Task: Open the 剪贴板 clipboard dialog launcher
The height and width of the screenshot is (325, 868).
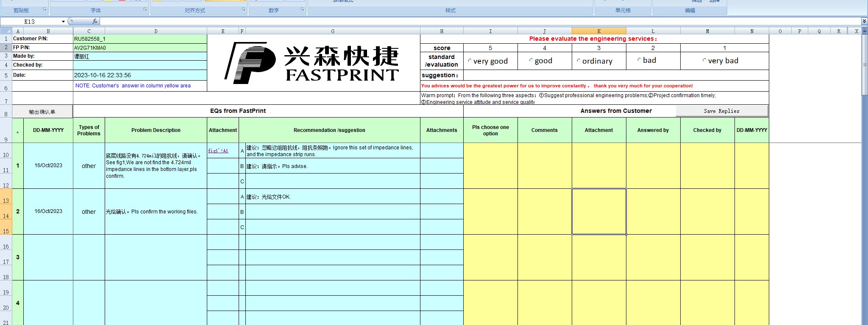Action: (x=45, y=9)
